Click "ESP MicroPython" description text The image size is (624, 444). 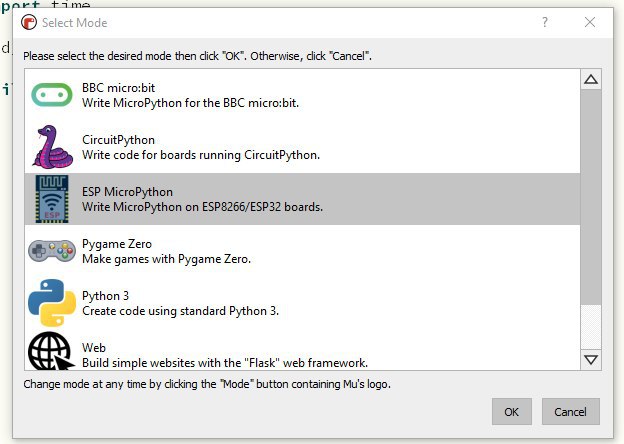tap(216, 207)
